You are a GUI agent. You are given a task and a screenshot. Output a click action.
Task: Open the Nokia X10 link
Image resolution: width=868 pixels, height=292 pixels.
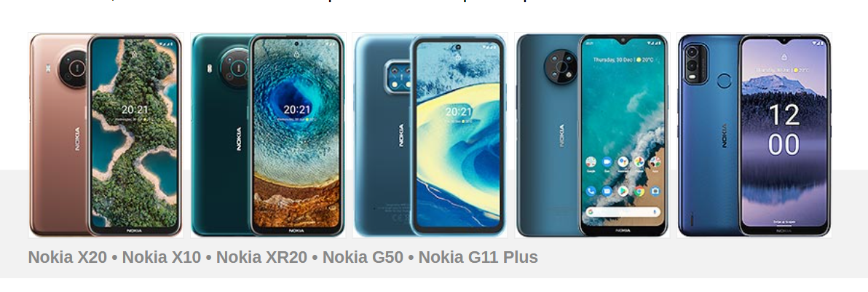coord(162,257)
